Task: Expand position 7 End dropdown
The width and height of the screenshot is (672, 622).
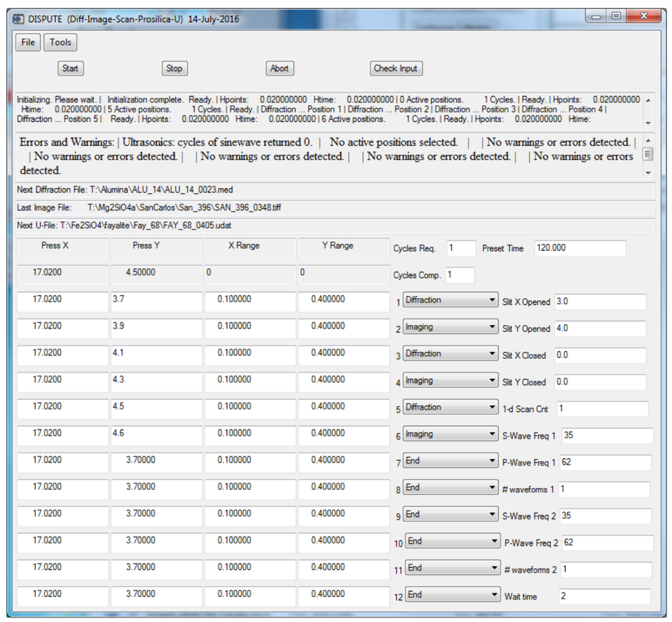Action: click(450, 461)
